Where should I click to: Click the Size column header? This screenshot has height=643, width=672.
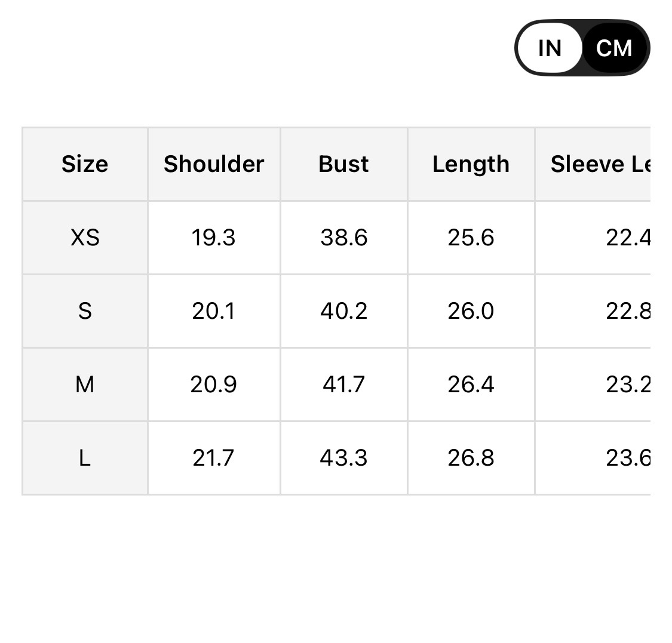click(x=85, y=164)
